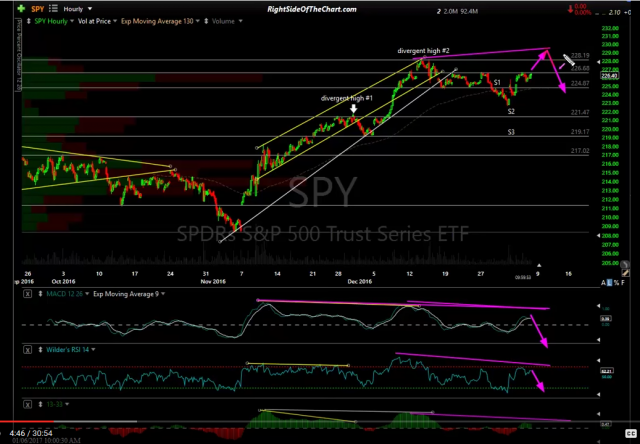
Task: Toggle the highlighted L log scale option
Action: click(x=610, y=282)
